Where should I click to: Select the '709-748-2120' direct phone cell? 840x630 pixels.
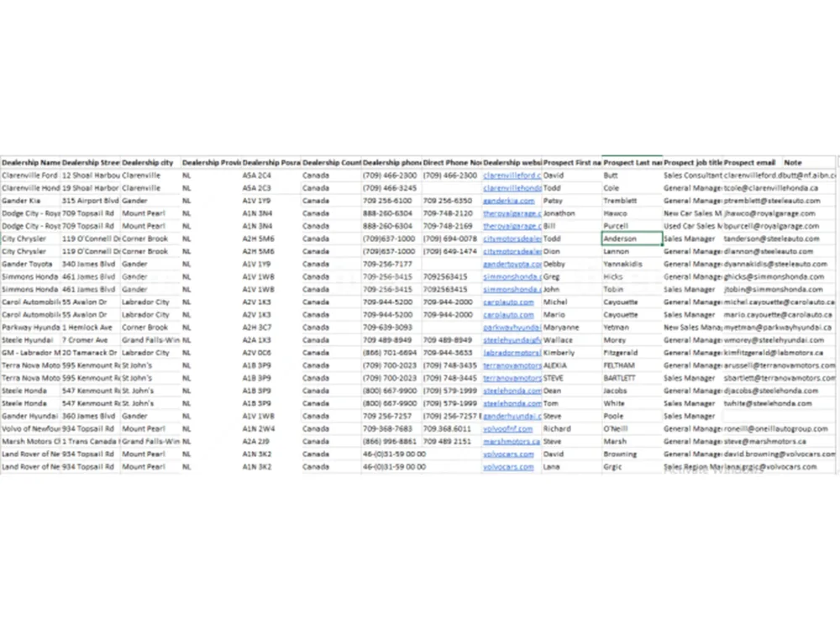tap(452, 213)
